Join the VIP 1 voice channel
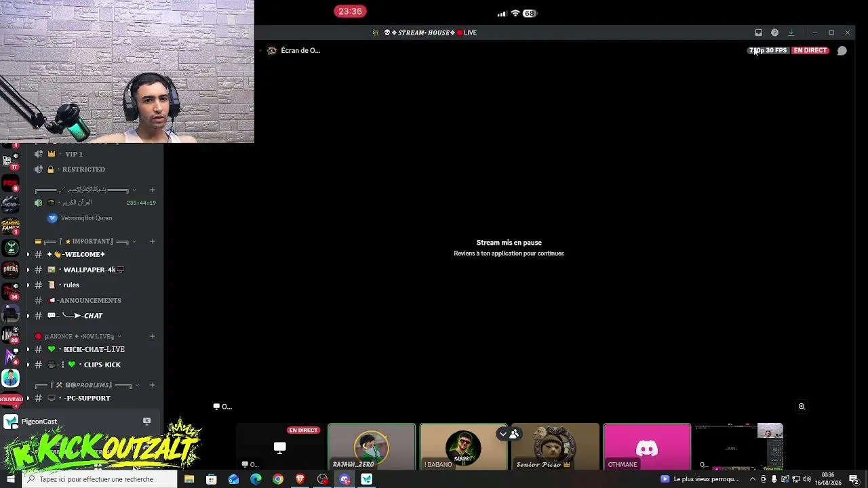Image resolution: width=868 pixels, height=488 pixels. [95, 154]
